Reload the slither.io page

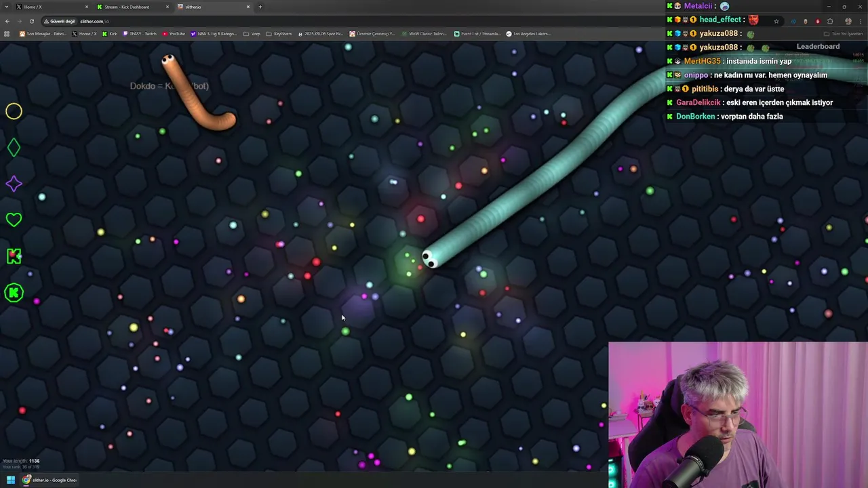[31, 21]
